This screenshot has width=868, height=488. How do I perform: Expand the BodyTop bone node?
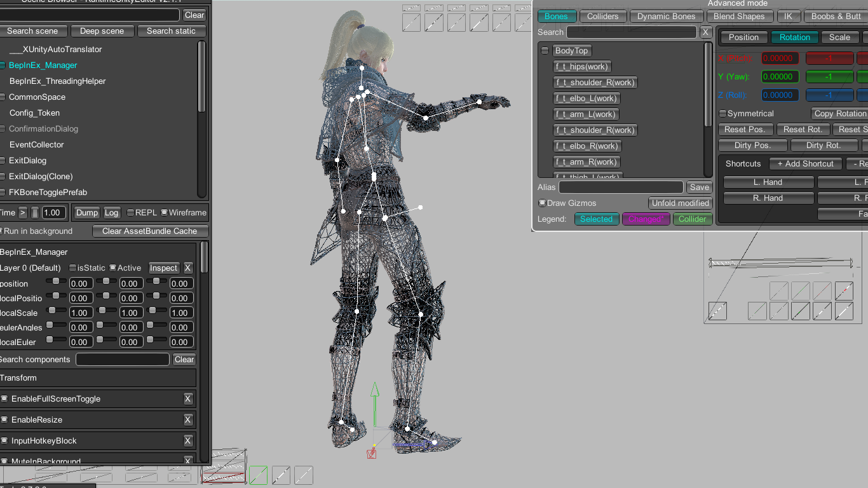[x=545, y=51]
